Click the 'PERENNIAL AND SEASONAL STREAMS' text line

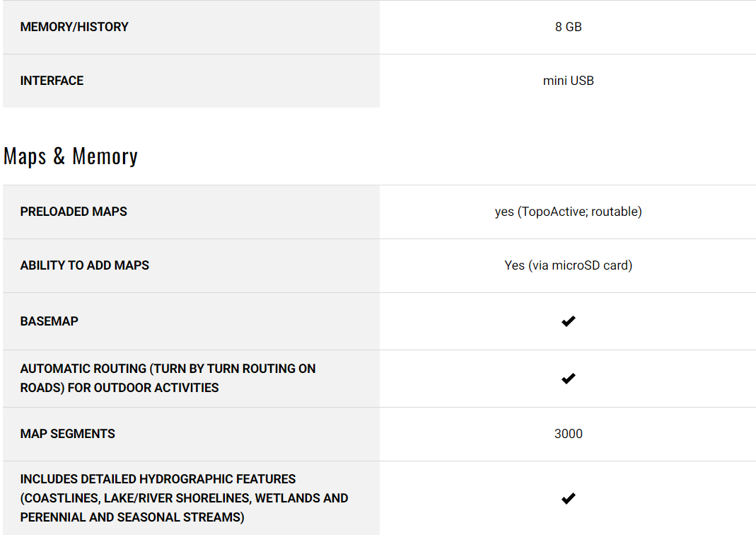tap(132, 517)
